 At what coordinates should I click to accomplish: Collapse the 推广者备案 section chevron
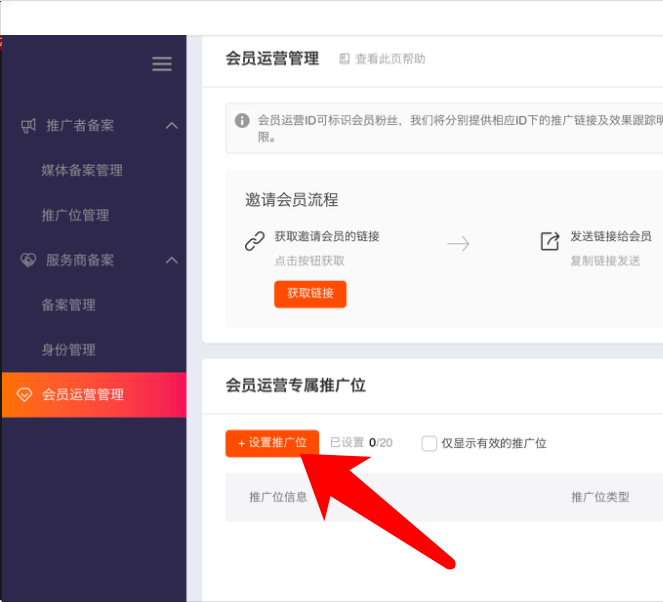click(171, 126)
